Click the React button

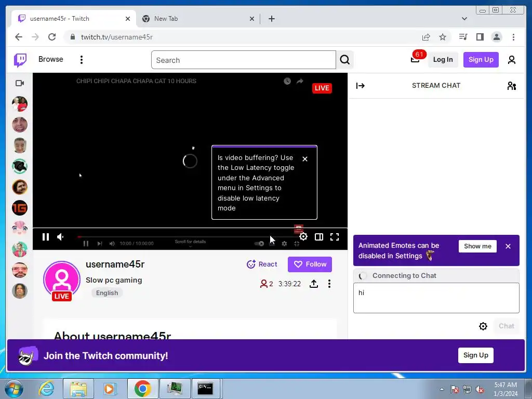click(x=262, y=264)
